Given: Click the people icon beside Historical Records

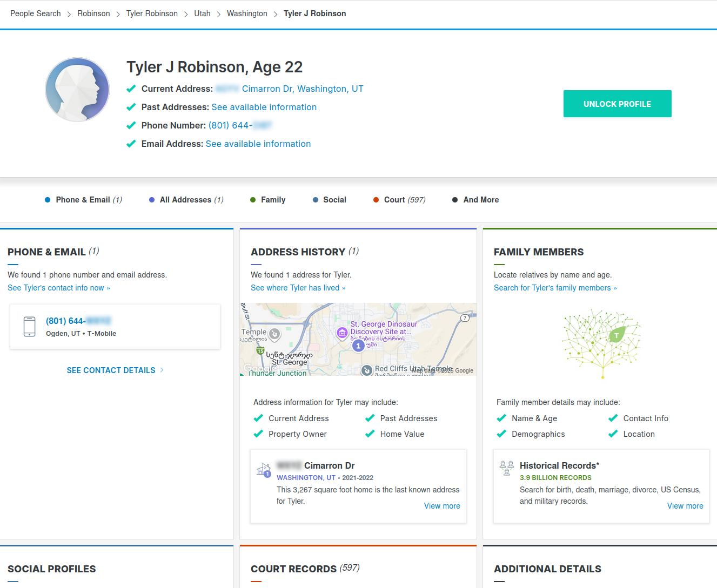Looking at the screenshot, I should pyautogui.click(x=507, y=468).
